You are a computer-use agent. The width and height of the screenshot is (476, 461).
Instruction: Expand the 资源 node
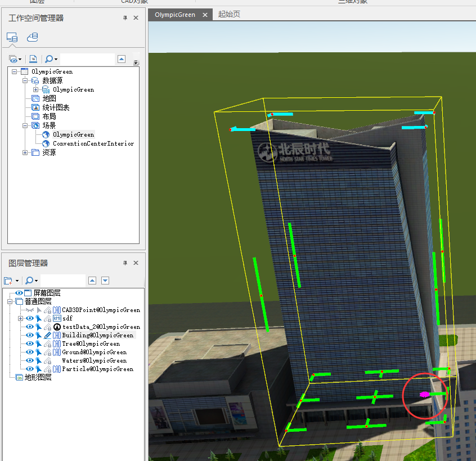point(25,152)
